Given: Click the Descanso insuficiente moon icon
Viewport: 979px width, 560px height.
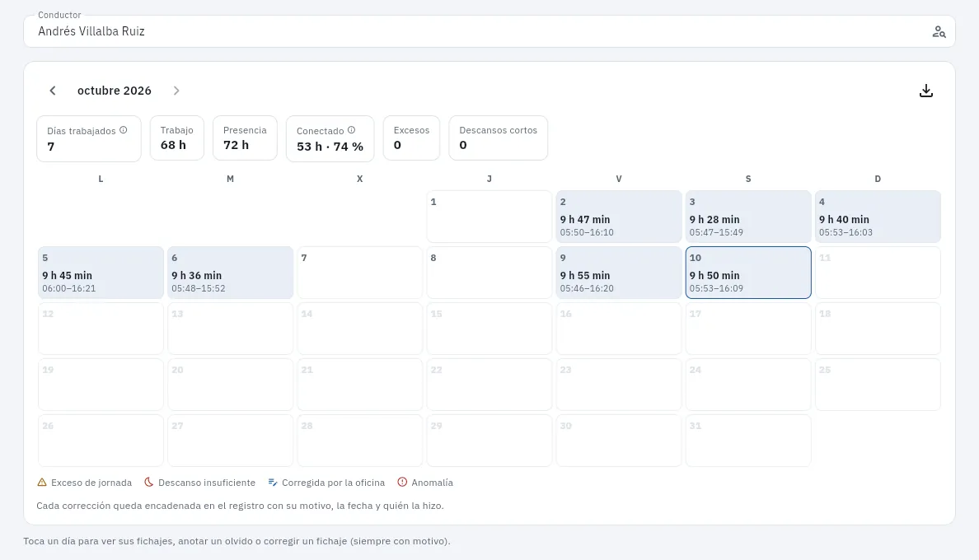Looking at the screenshot, I should pyautogui.click(x=148, y=482).
